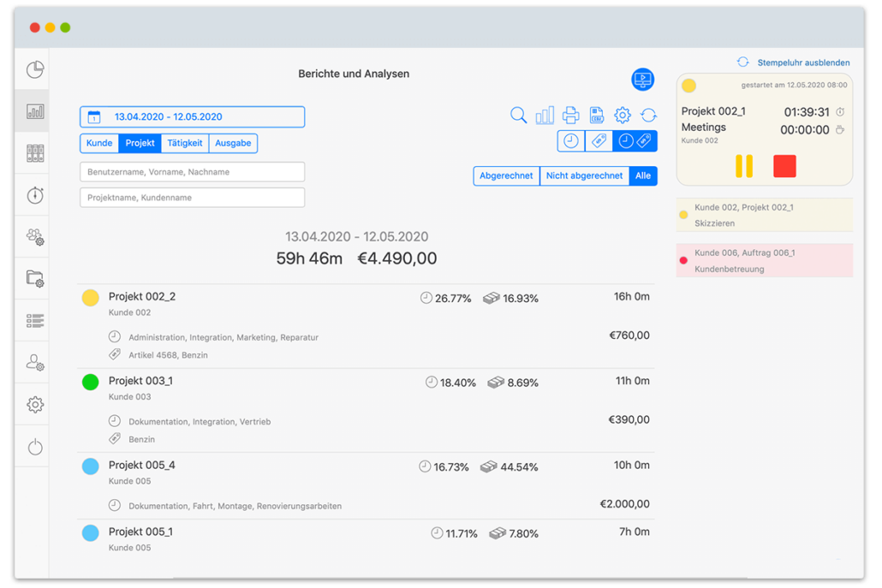Screen dimensions: 882x588
Task: Open the stopwatch time tracking view
Action: [x=35, y=195]
